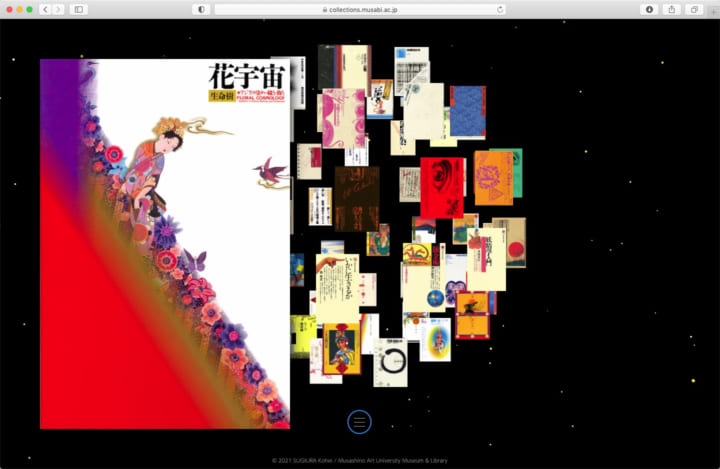Open the Share button in Safari

point(672,9)
